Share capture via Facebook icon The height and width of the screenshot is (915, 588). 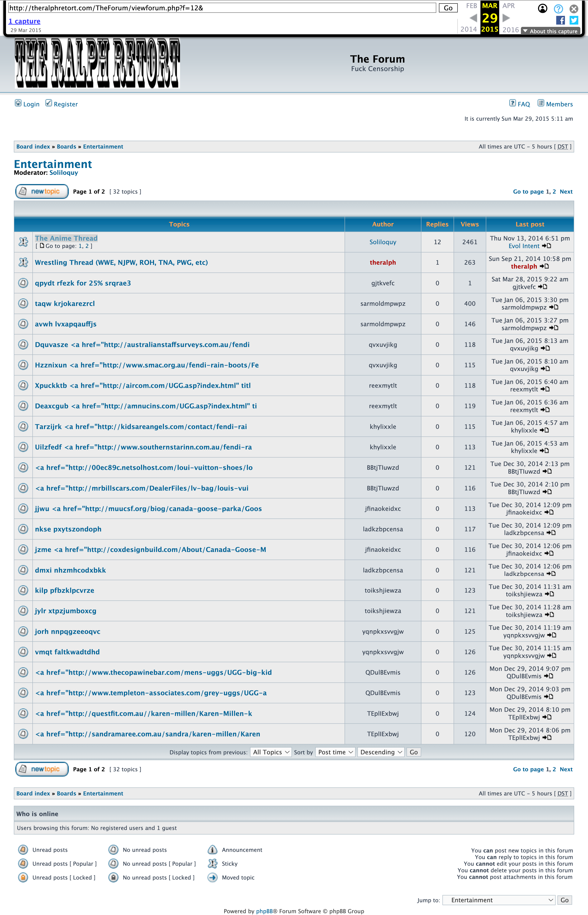click(560, 20)
